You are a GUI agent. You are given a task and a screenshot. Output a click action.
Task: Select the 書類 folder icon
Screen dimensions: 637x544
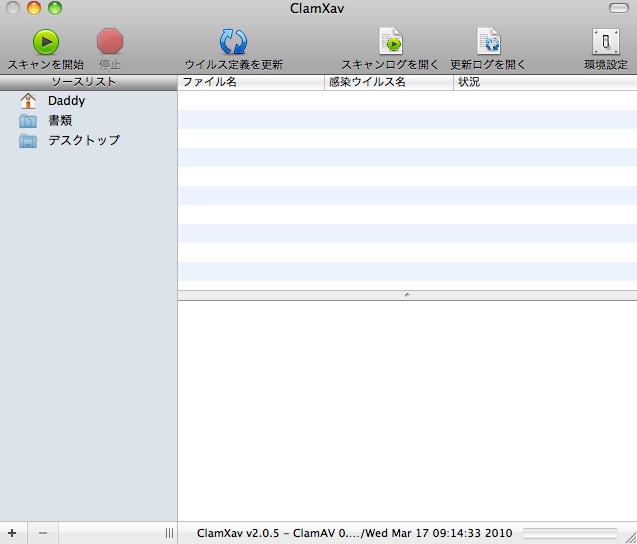click(x=28, y=121)
